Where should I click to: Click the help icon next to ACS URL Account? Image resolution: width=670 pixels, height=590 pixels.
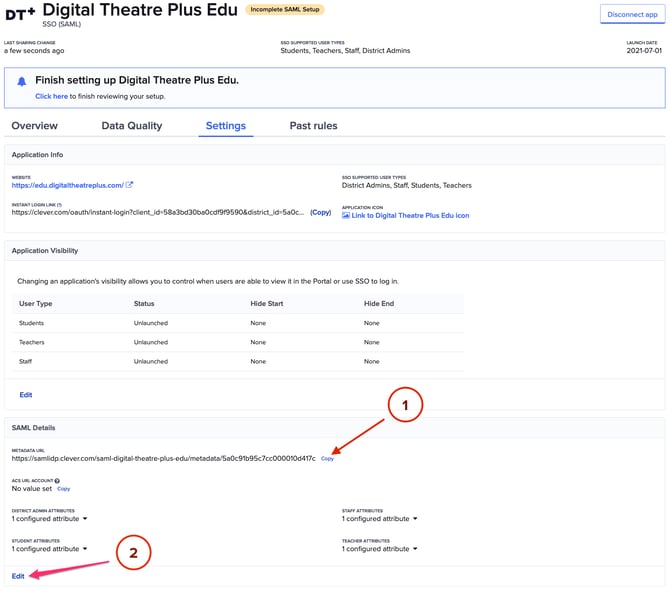(x=57, y=481)
